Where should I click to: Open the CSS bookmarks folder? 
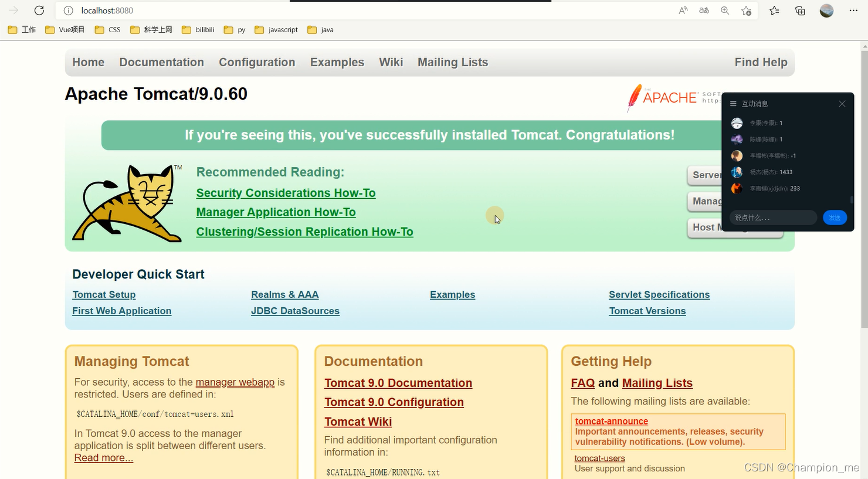[108, 30]
